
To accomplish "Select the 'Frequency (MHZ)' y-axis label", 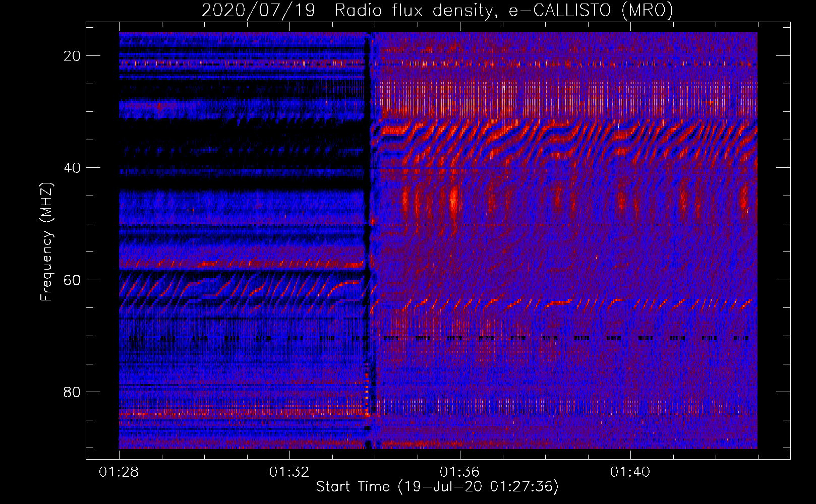I will tap(46, 242).
